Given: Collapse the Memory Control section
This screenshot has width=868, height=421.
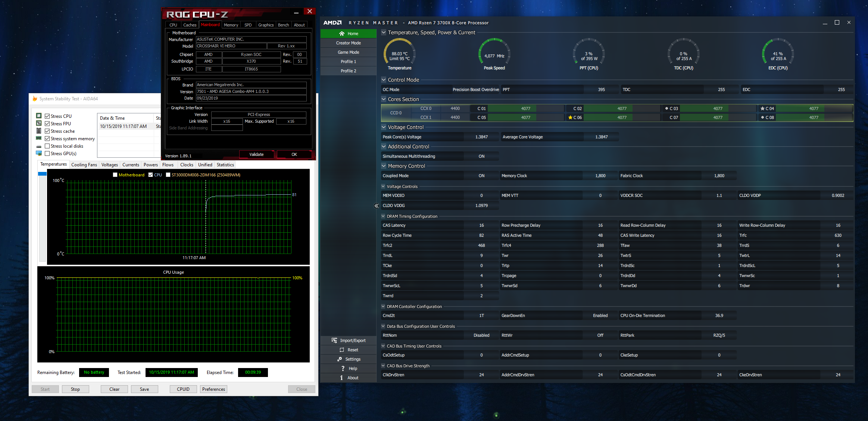Looking at the screenshot, I should (x=384, y=166).
